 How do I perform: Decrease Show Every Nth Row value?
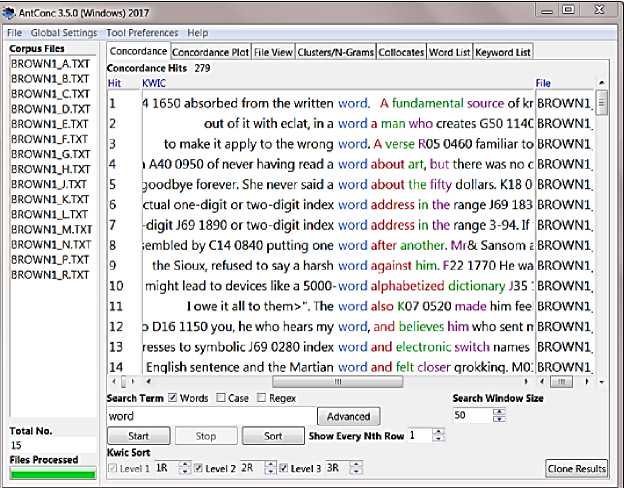click(x=438, y=438)
